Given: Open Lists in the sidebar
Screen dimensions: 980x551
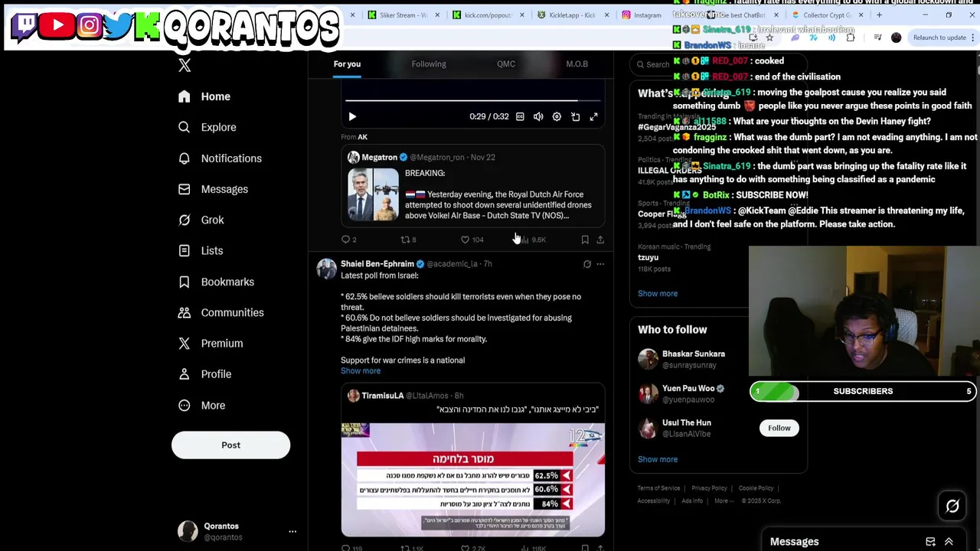Looking at the screenshot, I should tap(201, 250).
